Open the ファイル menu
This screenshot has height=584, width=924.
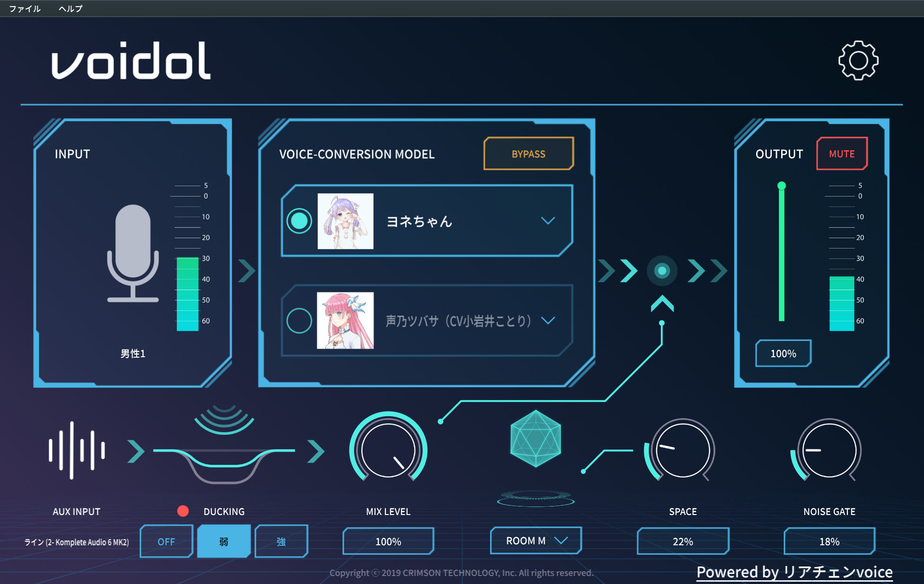click(x=25, y=9)
